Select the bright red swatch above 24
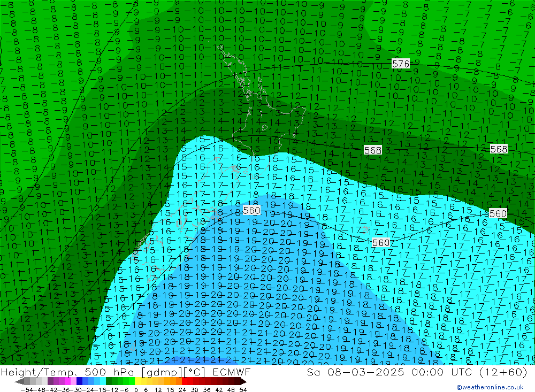 185,381
